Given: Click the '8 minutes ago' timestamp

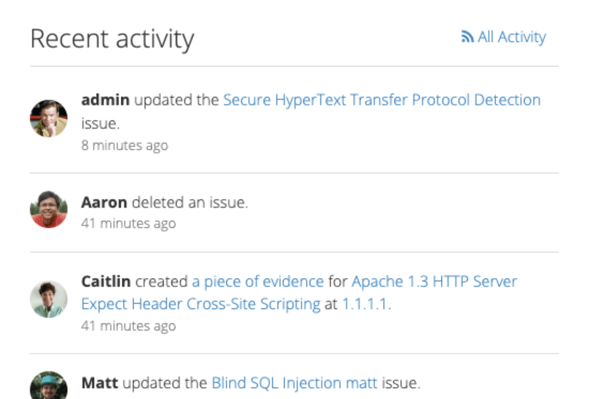Looking at the screenshot, I should [125, 145].
